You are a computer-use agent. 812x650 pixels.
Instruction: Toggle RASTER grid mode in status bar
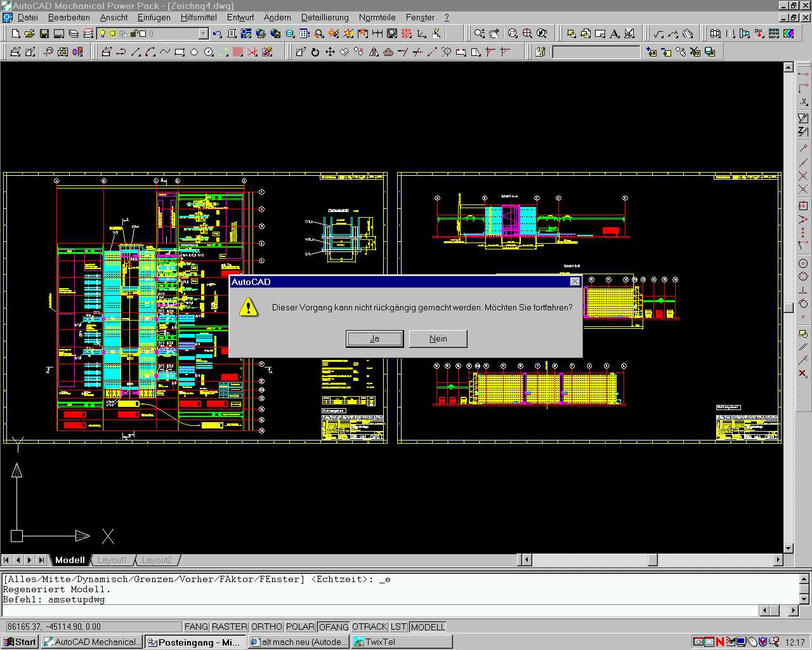coord(229,627)
